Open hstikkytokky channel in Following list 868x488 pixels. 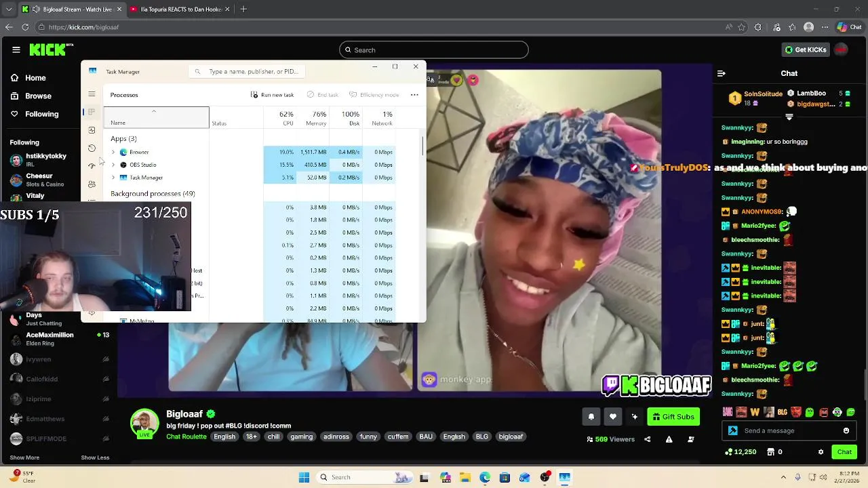[58, 160]
